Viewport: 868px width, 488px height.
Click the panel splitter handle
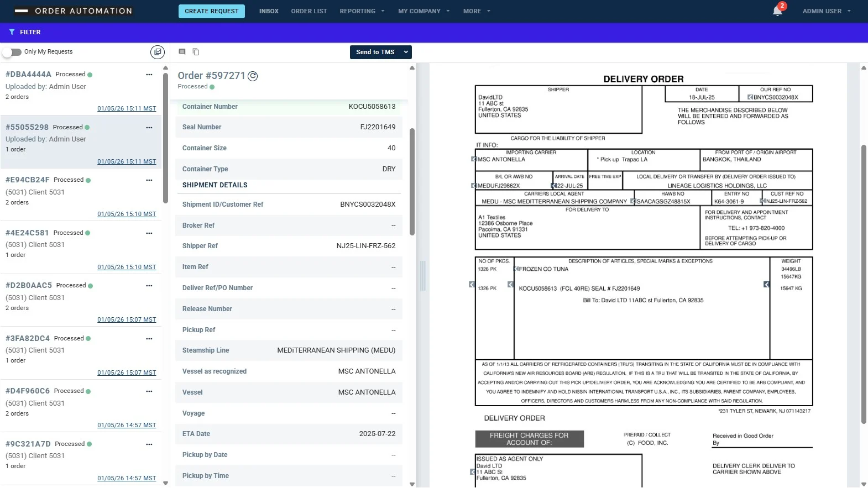coord(423,275)
